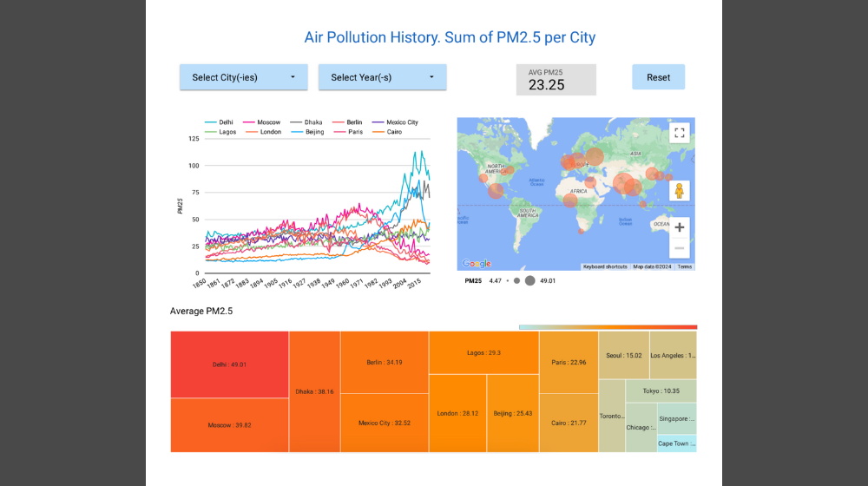Click the large gray bubble-size legend circle
The image size is (868, 486).
pos(529,280)
